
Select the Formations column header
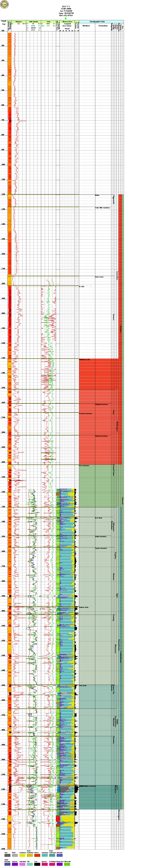click(x=103, y=26)
